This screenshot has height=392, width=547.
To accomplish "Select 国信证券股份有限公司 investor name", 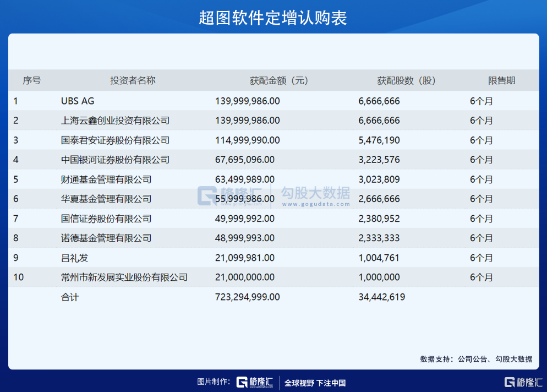I will [106, 219].
